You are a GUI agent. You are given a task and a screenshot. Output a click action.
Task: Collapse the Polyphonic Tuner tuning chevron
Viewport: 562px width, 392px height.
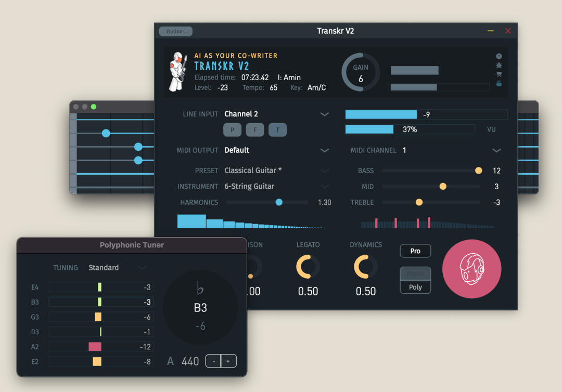pyautogui.click(x=142, y=267)
